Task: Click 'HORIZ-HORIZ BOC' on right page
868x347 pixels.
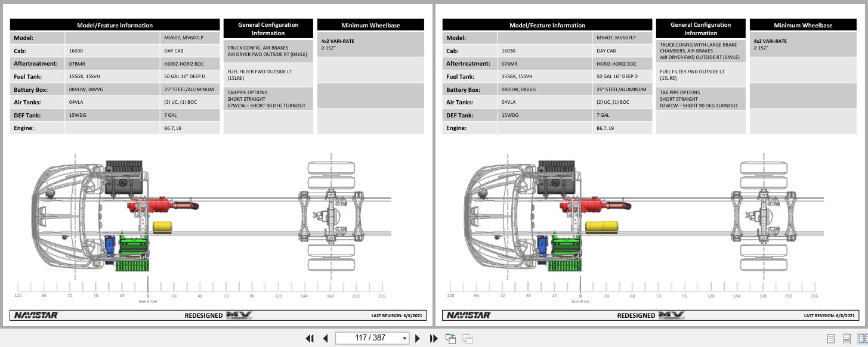Action: pos(616,64)
